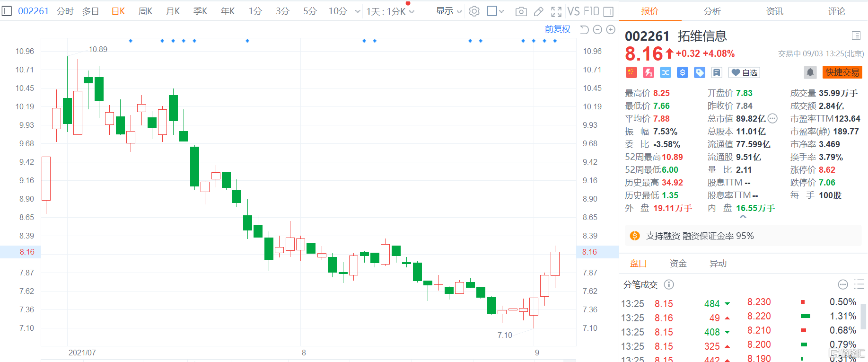Image resolution: width=868 pixels, height=362 pixels.
Task: Add stock to 自选 watchlist
Action: coord(745,72)
